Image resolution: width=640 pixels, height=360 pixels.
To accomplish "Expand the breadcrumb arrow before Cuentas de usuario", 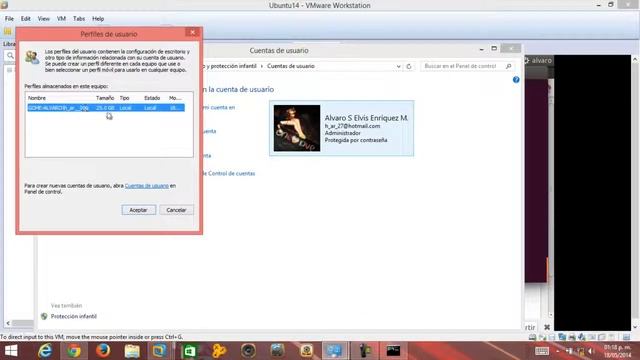I will click(x=262, y=66).
